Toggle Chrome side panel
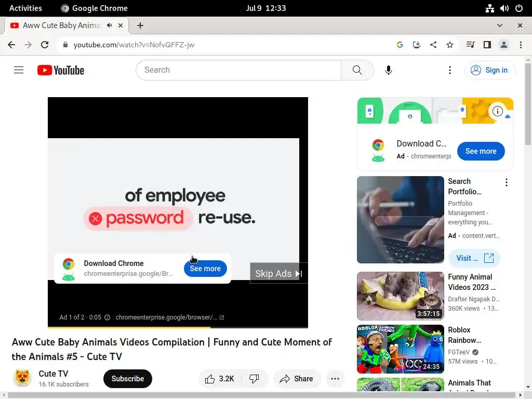The width and height of the screenshot is (532, 399). [x=487, y=45]
